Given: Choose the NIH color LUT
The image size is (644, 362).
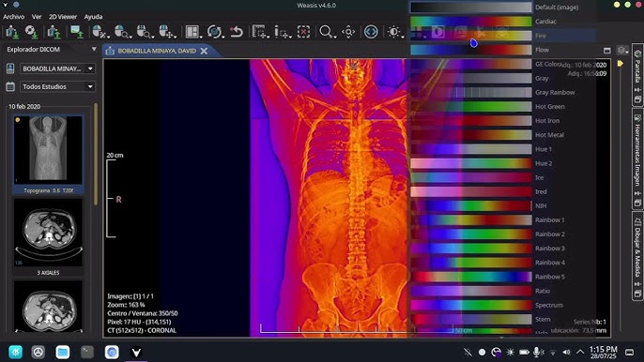Looking at the screenshot, I should 503,205.
